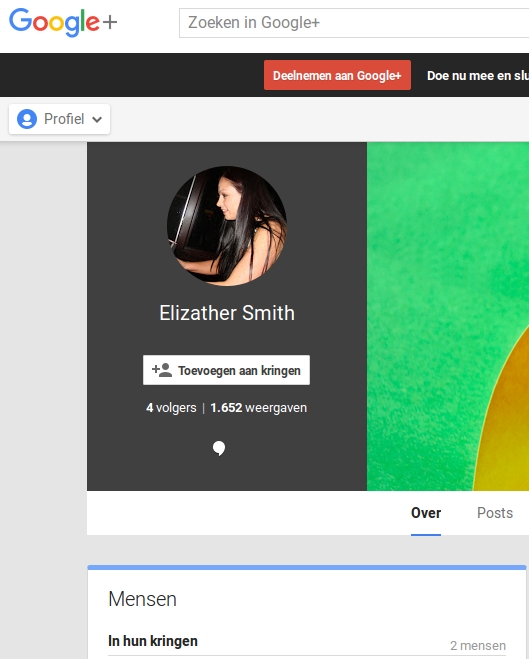Click the Deelnemen aan Google+ button
529x659 pixels.
(x=337, y=75)
